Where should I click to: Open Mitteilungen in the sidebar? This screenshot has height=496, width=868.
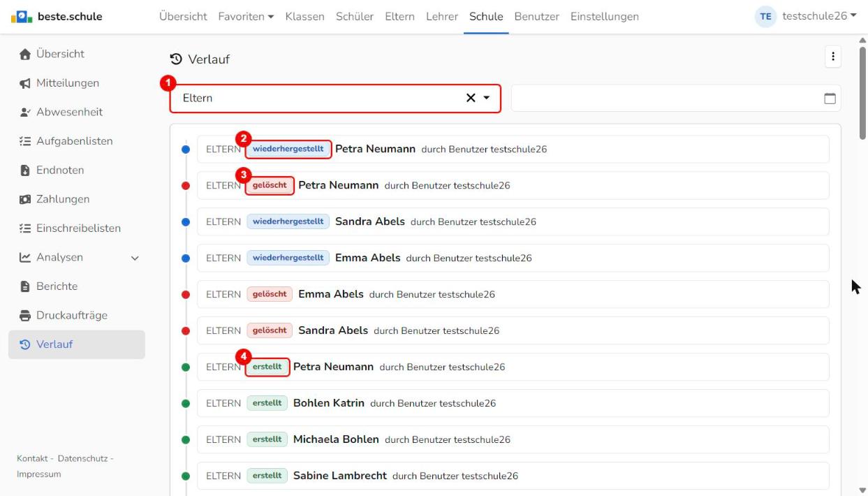point(77,83)
